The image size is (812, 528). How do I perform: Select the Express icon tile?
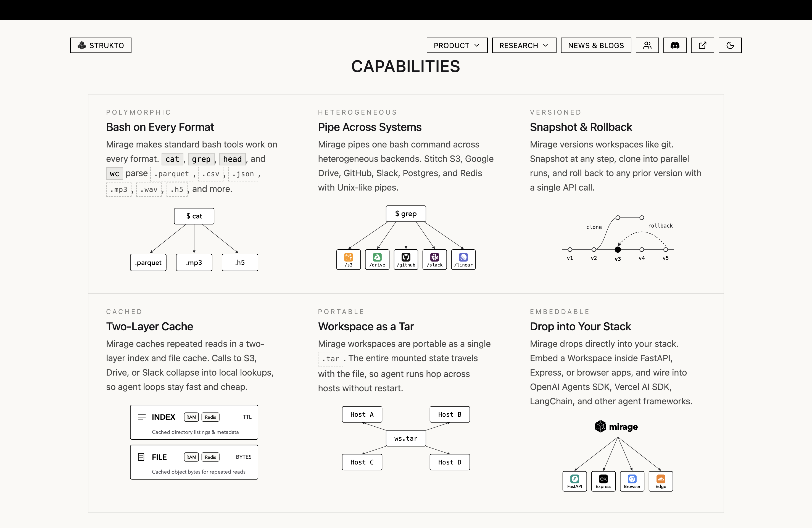603,481
